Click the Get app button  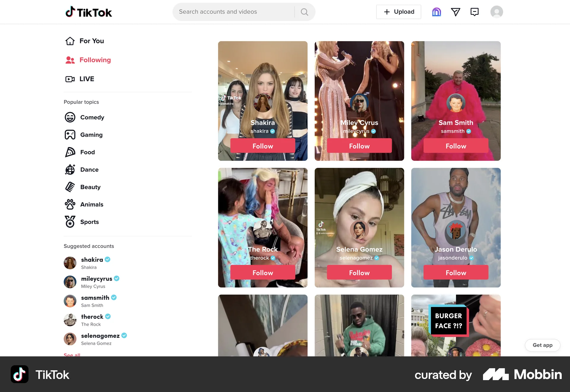point(542,345)
